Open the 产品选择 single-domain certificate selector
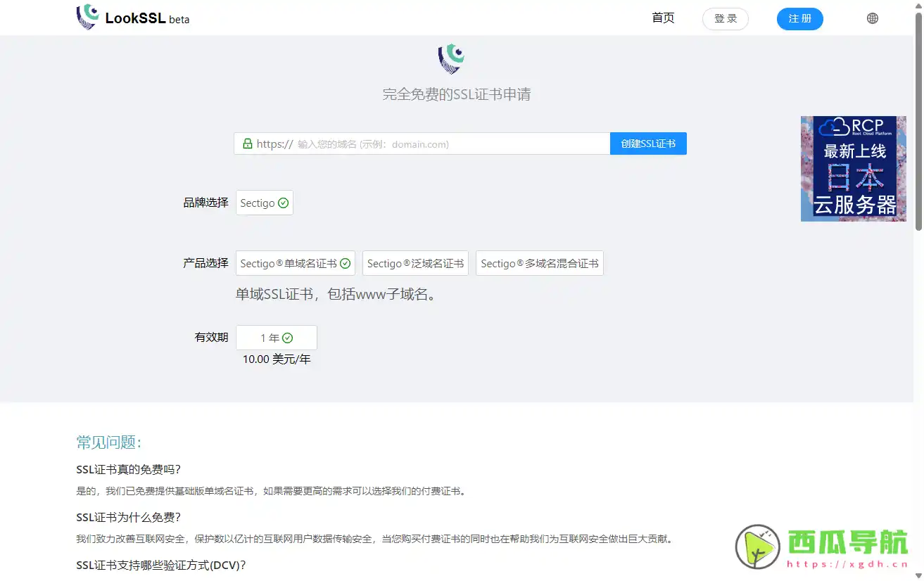This screenshot has width=924, height=581. [x=295, y=263]
